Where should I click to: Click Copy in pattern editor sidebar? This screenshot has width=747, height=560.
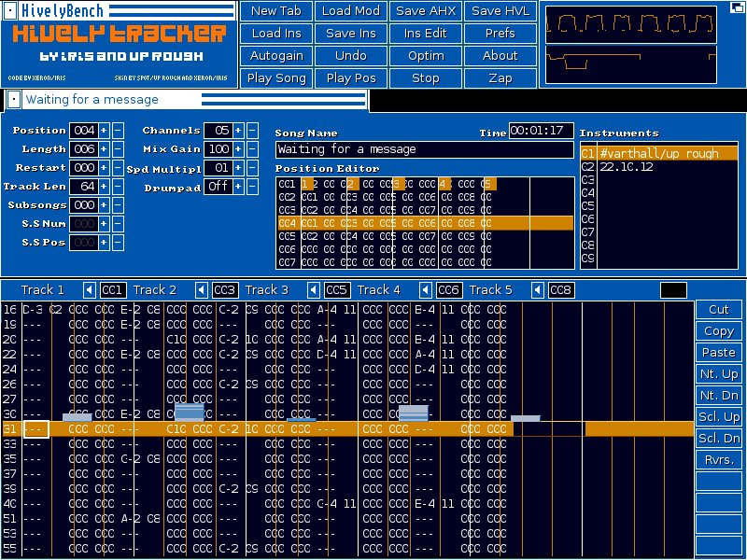[x=719, y=331]
